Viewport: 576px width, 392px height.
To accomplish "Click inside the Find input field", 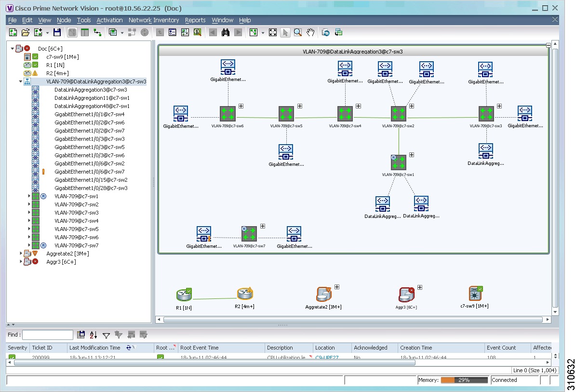I will point(48,335).
